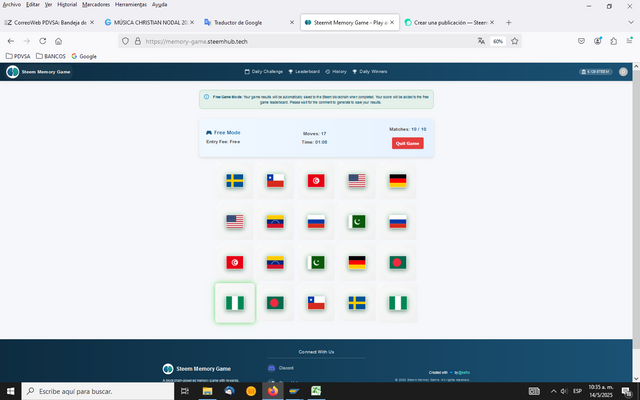Screen dimensions: 640x400
Task: Click the Germany flag card in top row
Action: tap(398, 180)
